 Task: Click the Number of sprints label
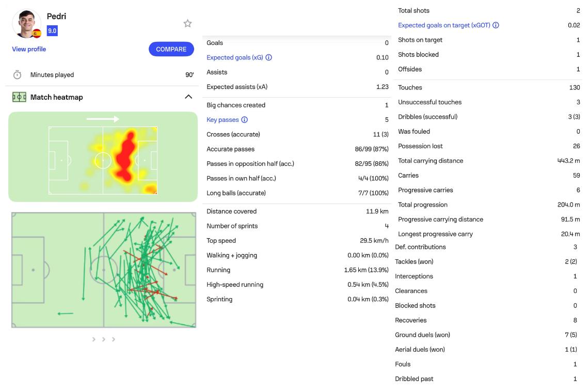tap(232, 226)
